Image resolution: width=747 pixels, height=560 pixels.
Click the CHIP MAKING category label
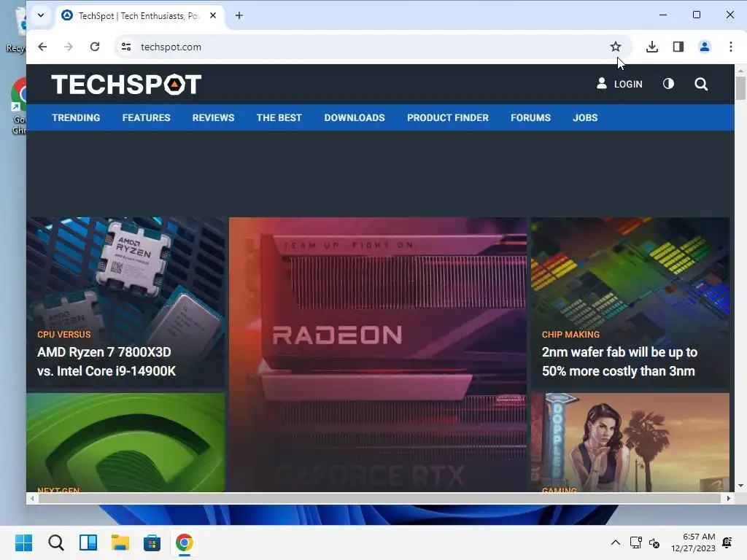(570, 334)
